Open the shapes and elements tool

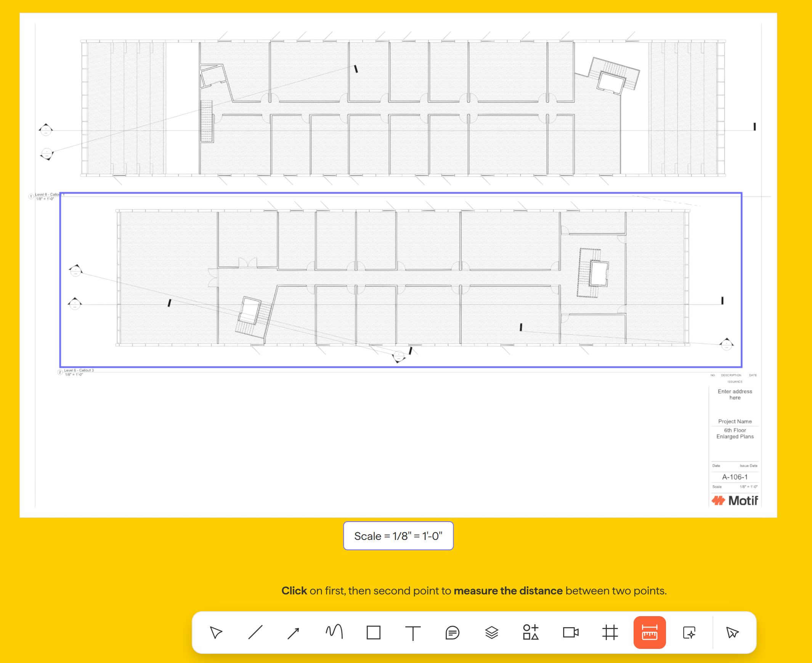531,632
